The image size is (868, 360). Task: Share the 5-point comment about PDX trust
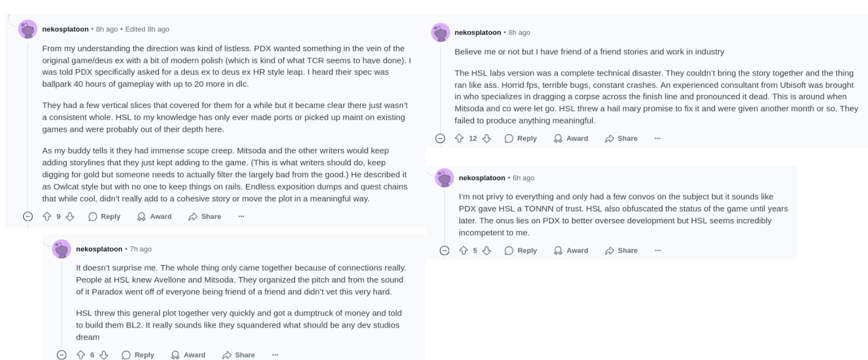pyautogui.click(x=621, y=251)
